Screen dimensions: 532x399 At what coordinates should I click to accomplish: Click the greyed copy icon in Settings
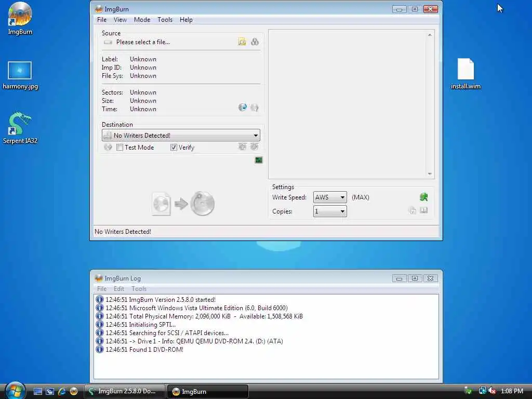pos(413,211)
